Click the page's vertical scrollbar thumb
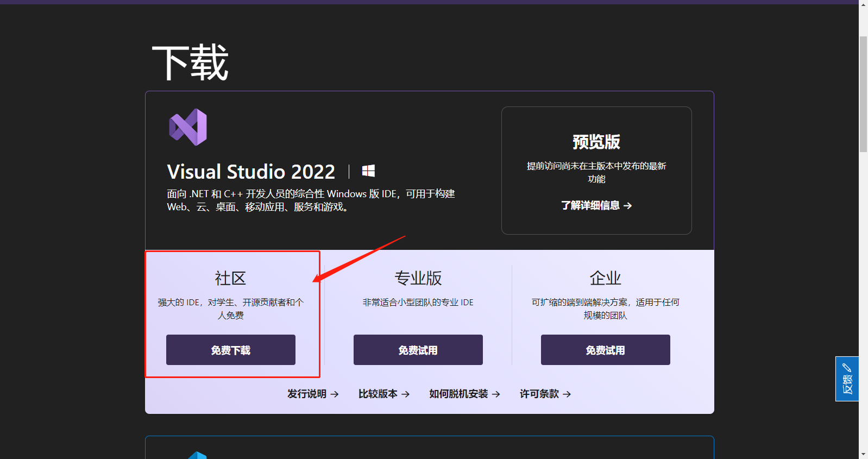This screenshot has width=868, height=459. (863, 94)
